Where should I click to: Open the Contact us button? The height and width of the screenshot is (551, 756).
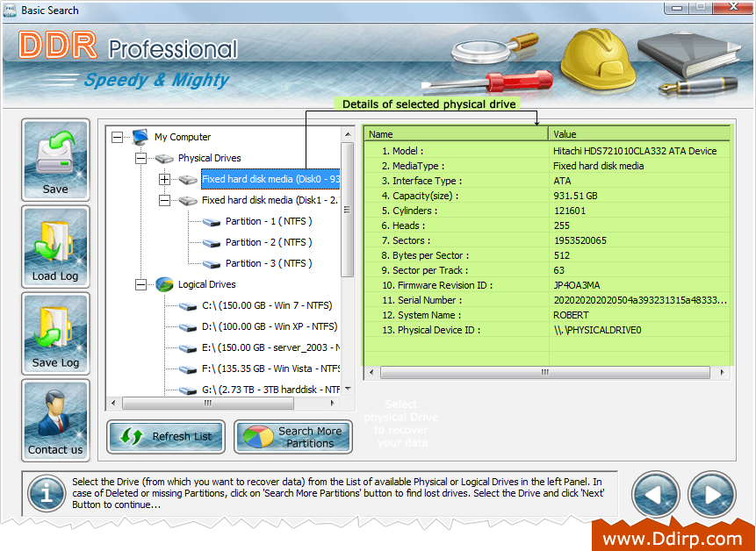point(55,420)
